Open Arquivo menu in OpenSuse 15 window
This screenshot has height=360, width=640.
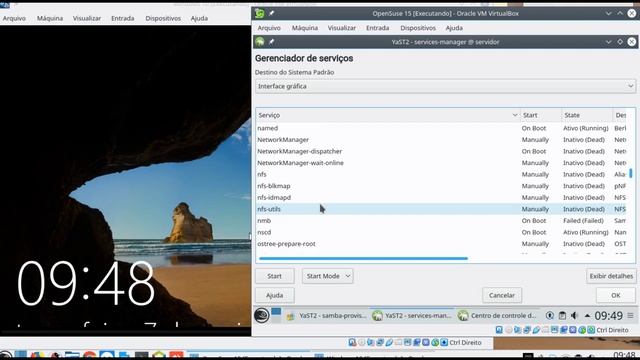(269, 28)
